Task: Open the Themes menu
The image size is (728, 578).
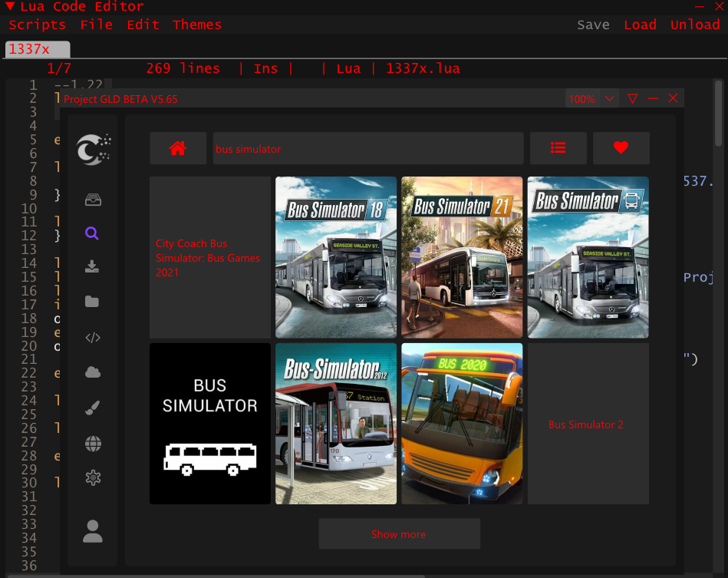Action: coord(197,25)
